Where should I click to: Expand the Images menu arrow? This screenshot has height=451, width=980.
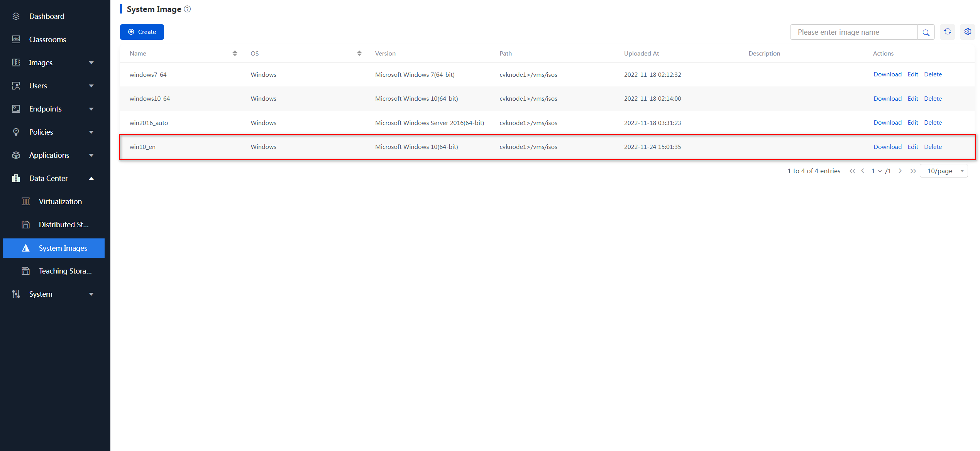coord(91,63)
